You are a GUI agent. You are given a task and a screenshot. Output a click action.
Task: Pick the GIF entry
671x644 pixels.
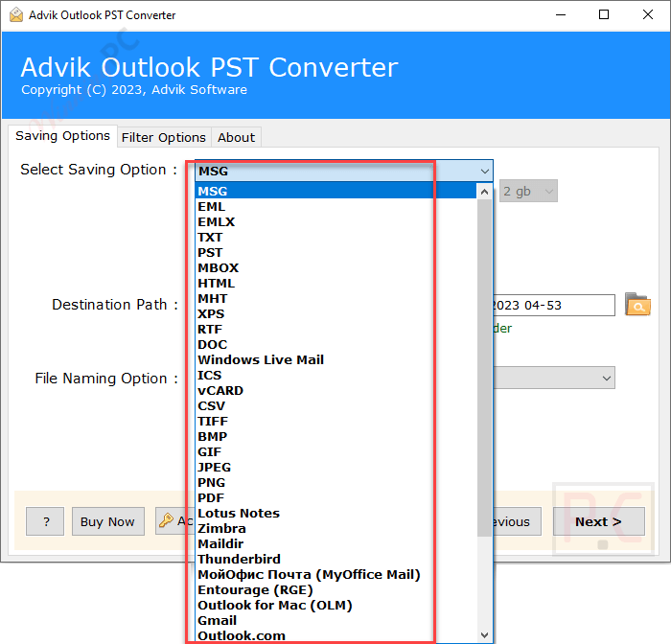[x=335, y=452]
